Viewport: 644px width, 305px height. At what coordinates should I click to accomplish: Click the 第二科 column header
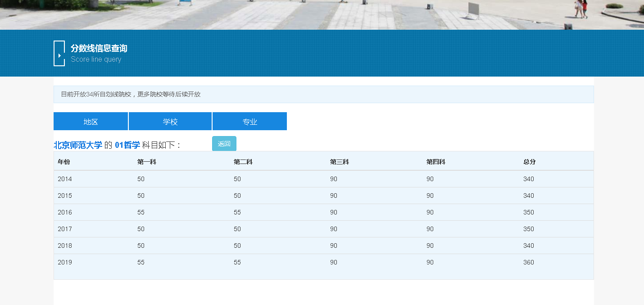tap(243, 162)
